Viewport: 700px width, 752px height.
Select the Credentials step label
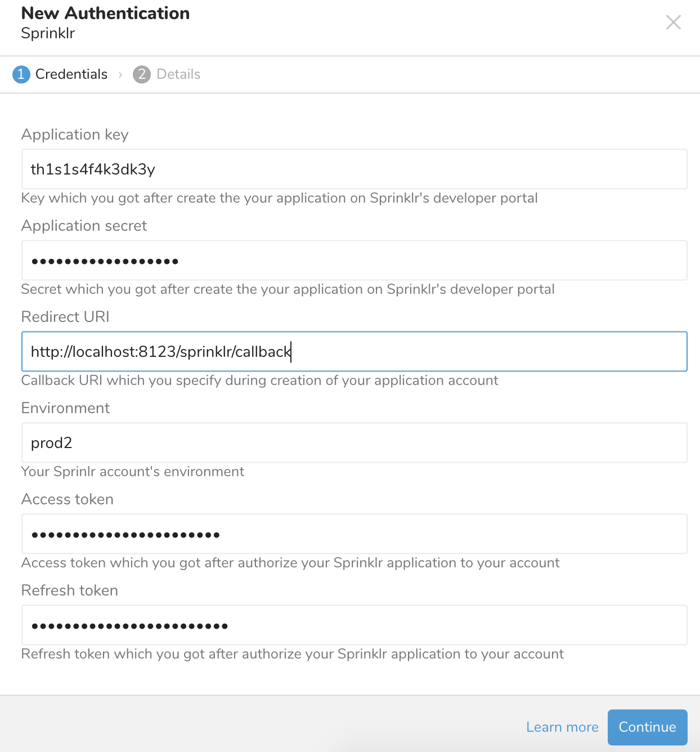tap(71, 74)
